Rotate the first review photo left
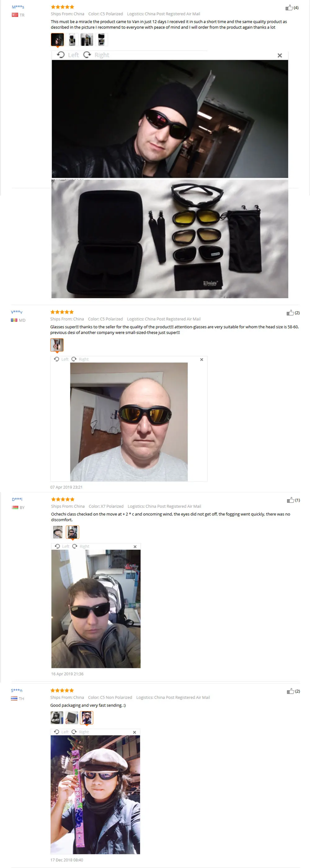This screenshot has width=310, height=868. click(68, 55)
